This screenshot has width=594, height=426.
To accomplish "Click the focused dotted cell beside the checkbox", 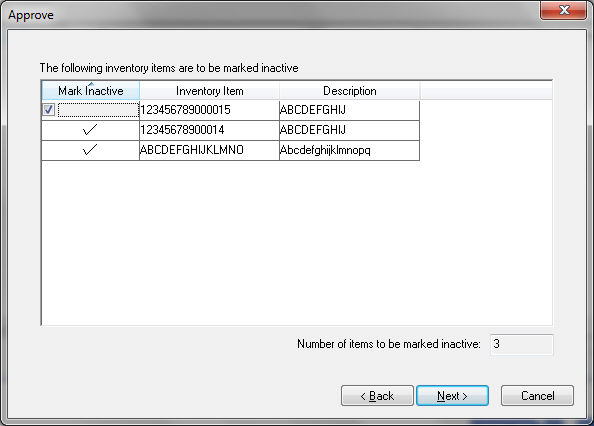I will pyautogui.click(x=98, y=110).
